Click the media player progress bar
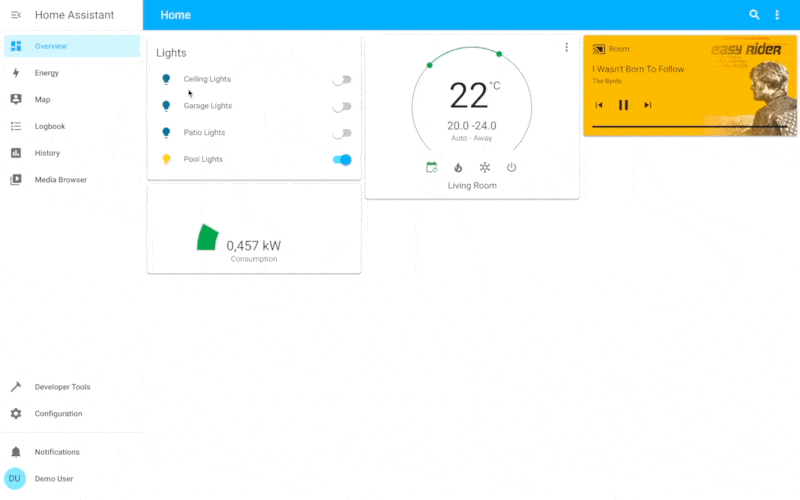Screen dimensions: 800x500 coord(690,126)
